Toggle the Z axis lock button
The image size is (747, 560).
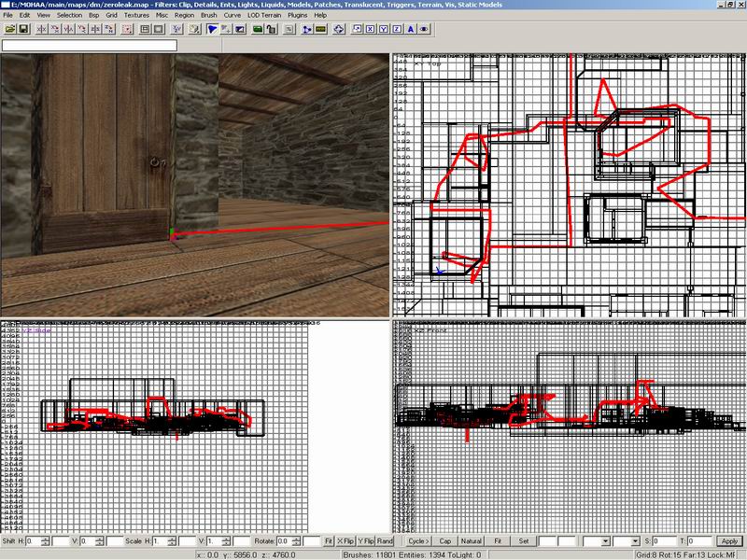pyautogui.click(x=397, y=30)
